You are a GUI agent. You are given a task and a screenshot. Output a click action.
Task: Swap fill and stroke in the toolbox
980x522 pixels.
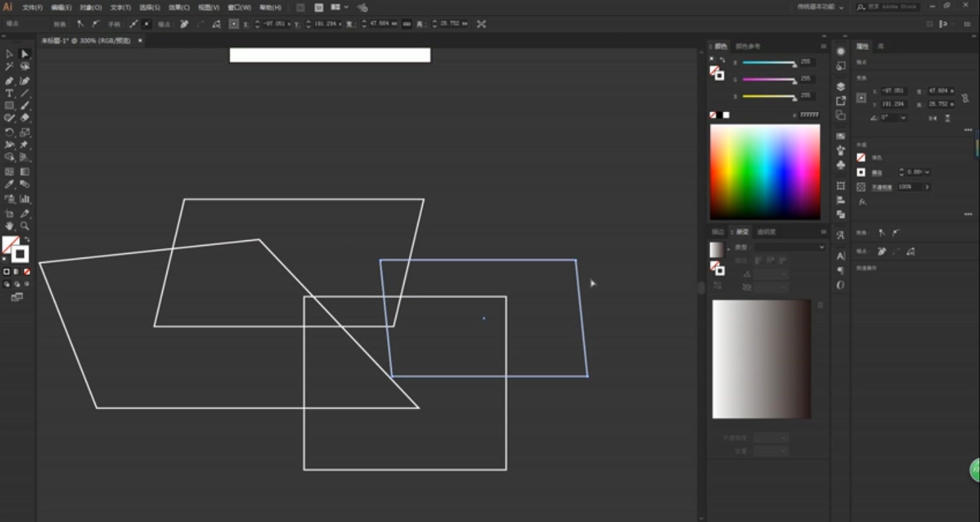click(27, 239)
